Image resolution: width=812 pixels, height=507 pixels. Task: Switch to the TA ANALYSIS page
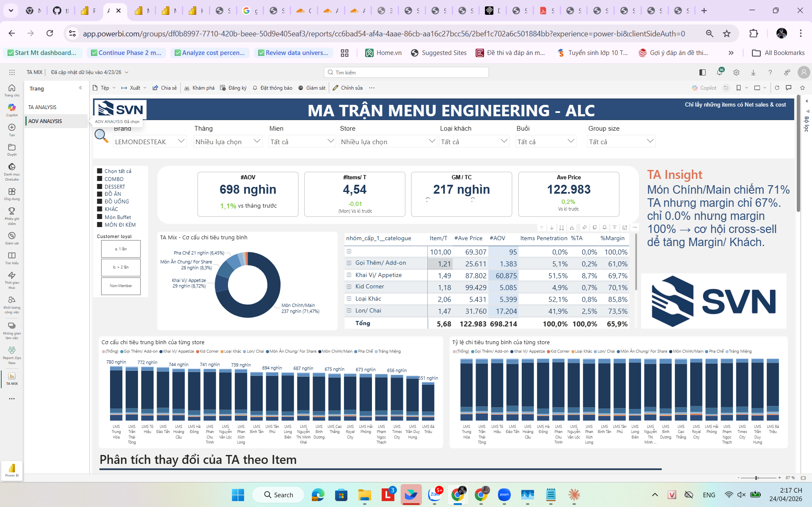[x=42, y=107]
